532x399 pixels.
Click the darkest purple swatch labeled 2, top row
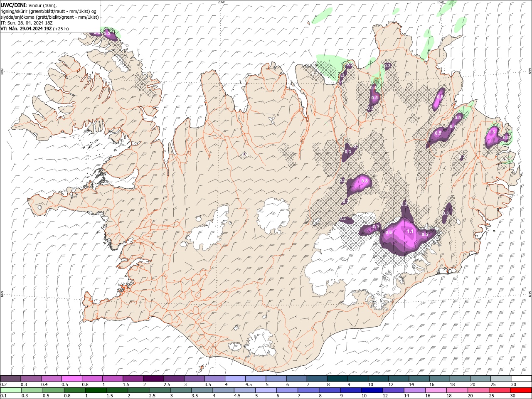point(153,379)
